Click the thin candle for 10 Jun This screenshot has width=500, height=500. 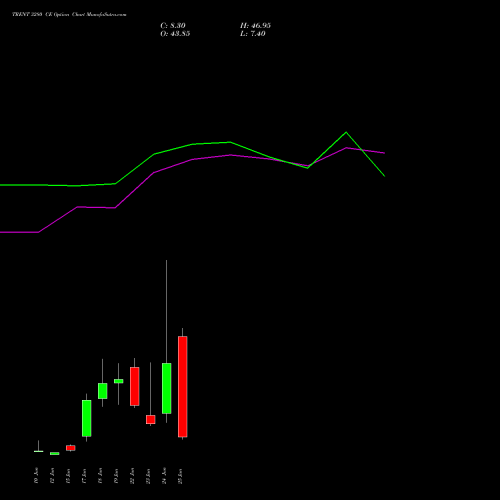click(38, 451)
